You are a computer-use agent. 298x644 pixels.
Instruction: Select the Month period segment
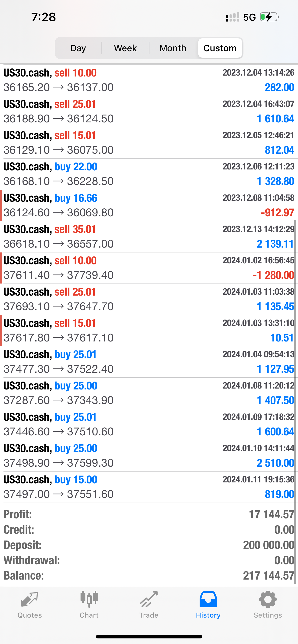coord(173,48)
